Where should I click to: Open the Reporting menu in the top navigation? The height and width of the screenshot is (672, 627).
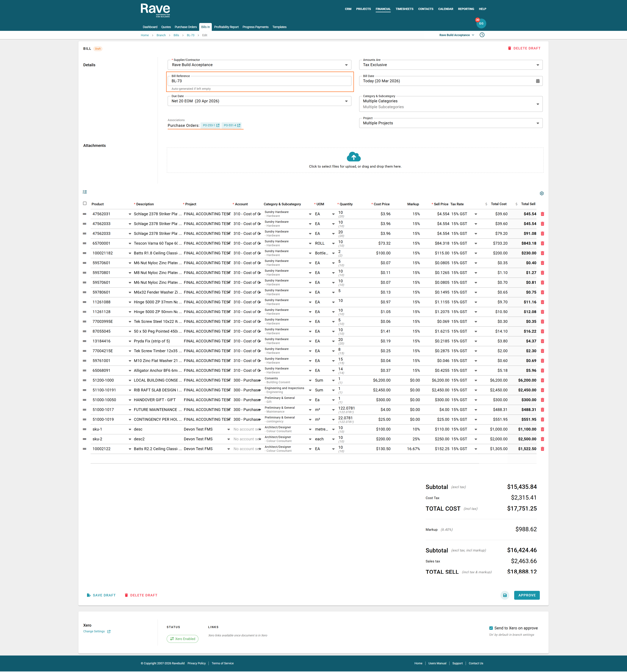[466, 9]
